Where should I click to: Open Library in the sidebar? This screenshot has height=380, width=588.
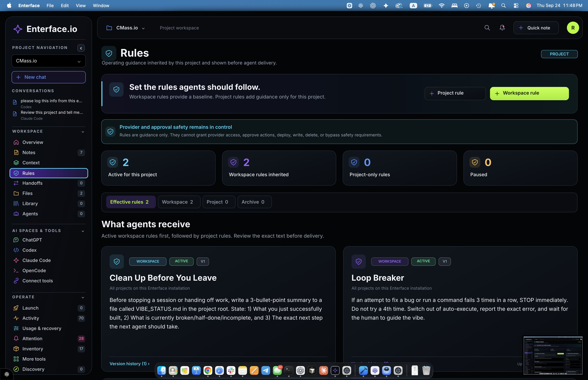coord(49,204)
